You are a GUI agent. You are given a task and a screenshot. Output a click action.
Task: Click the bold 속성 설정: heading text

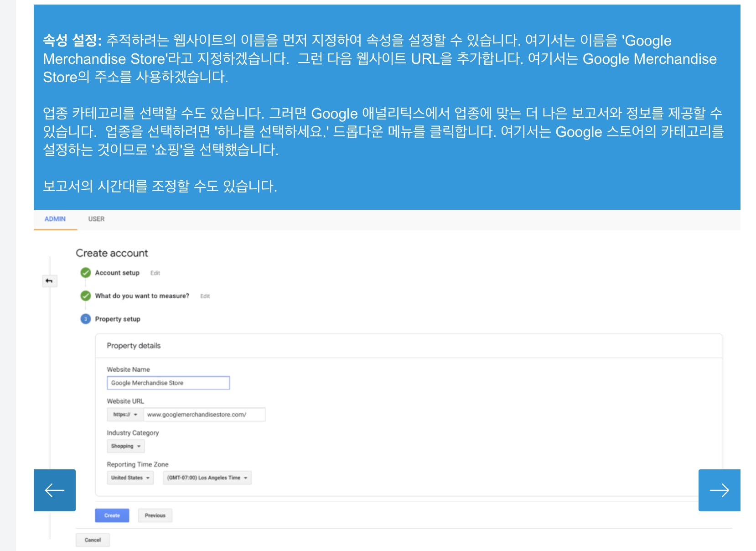(x=72, y=40)
